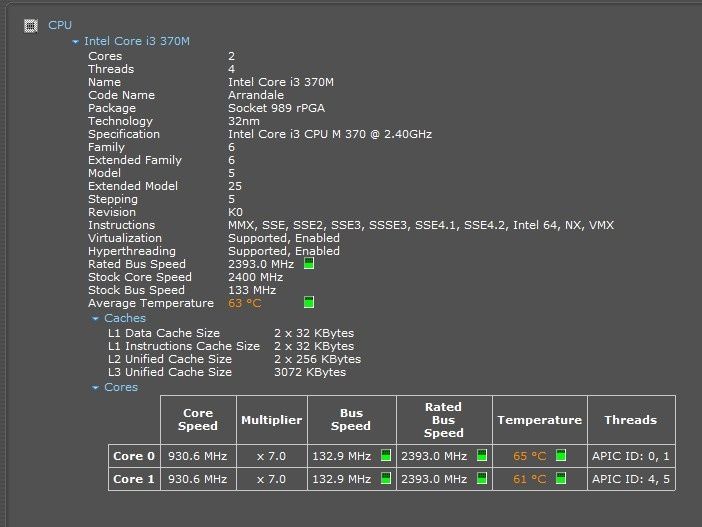Select Revision value K0
702x527 pixels.
pos(235,212)
